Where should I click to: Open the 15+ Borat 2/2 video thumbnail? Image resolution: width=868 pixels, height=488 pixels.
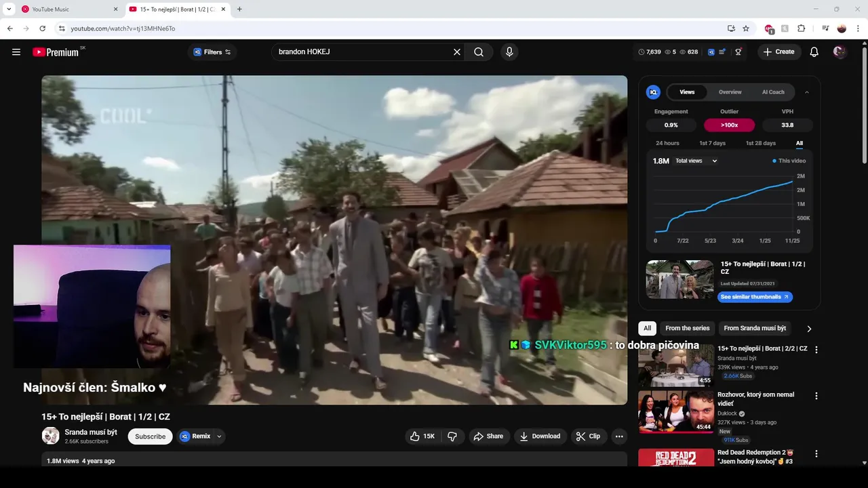676,365
